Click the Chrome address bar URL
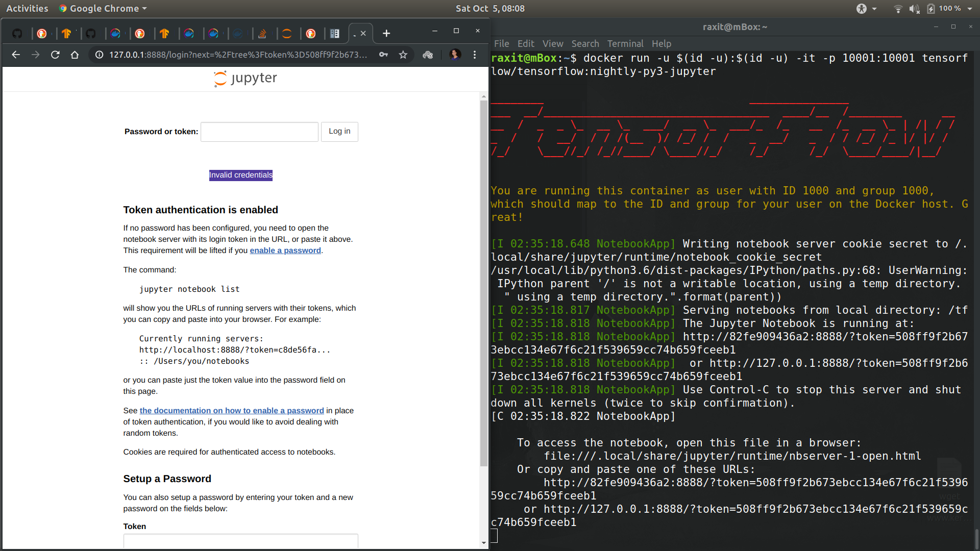980x551 pixels. click(238, 55)
